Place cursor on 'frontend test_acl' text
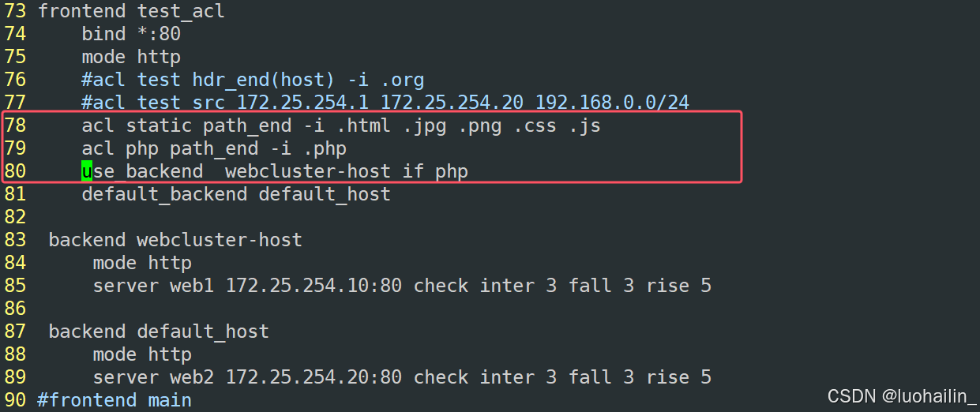The width and height of the screenshot is (980, 412). coord(131,11)
